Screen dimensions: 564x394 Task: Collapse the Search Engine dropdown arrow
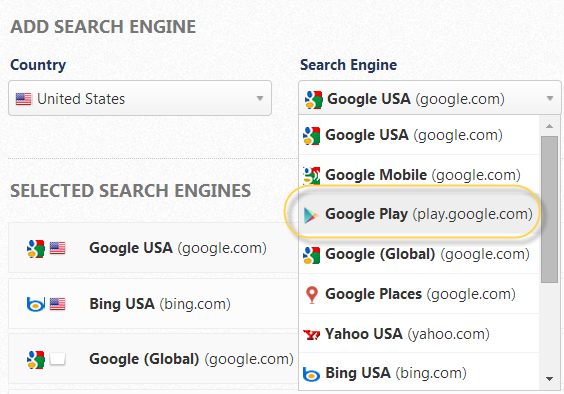(550, 98)
